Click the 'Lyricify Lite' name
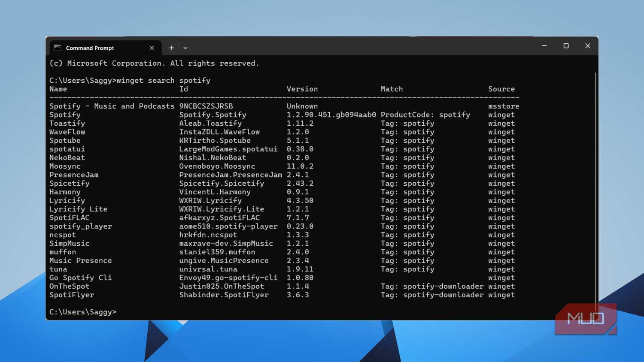This screenshot has height=362, width=644. (x=79, y=209)
